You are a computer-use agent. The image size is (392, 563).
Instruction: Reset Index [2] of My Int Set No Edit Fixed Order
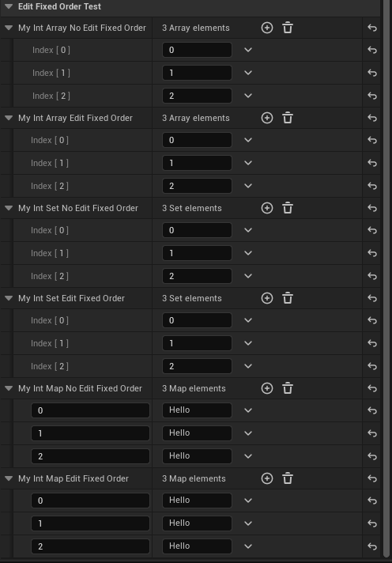372,276
